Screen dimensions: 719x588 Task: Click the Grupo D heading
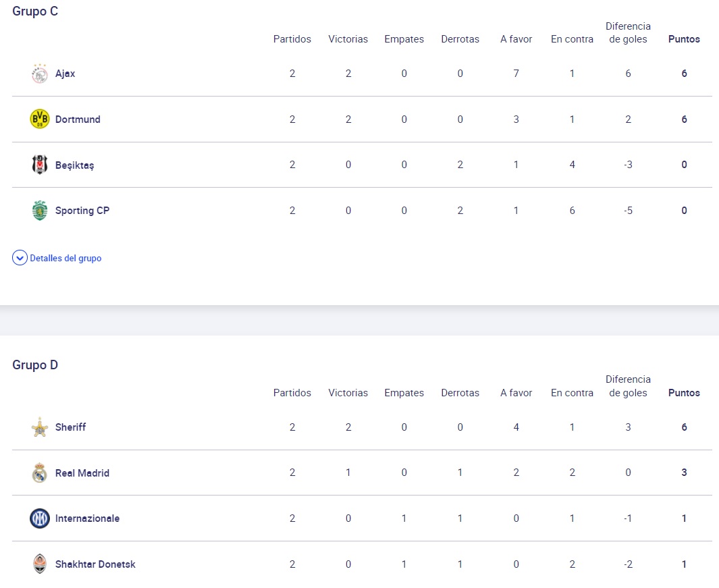(x=35, y=365)
